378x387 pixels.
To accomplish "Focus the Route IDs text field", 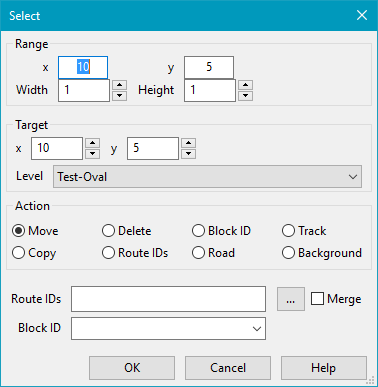I will 168,299.
